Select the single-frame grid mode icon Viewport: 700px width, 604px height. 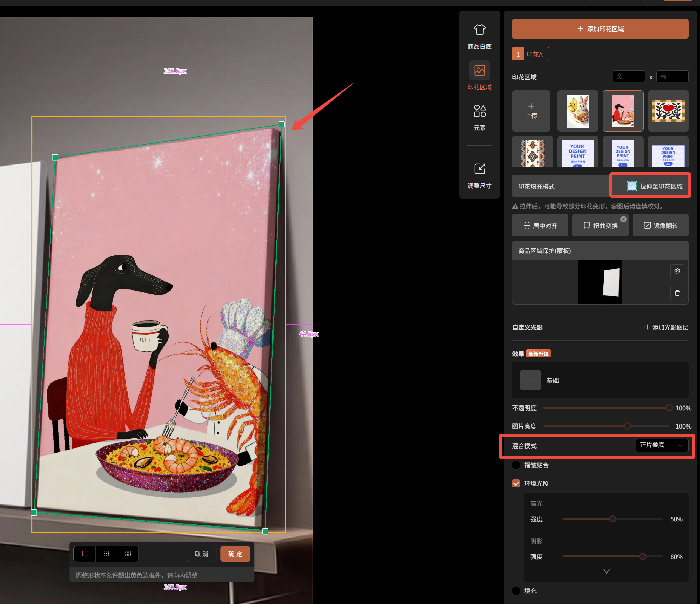coord(85,554)
